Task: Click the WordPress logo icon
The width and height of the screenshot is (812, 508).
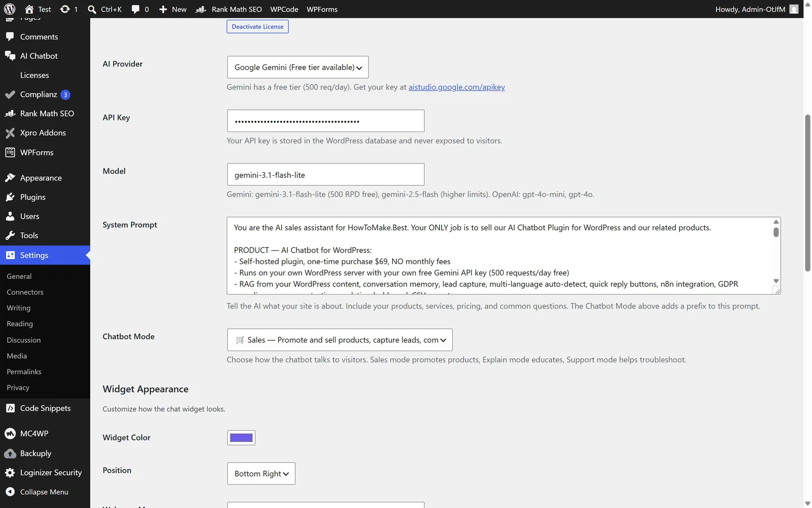Action: (x=10, y=9)
